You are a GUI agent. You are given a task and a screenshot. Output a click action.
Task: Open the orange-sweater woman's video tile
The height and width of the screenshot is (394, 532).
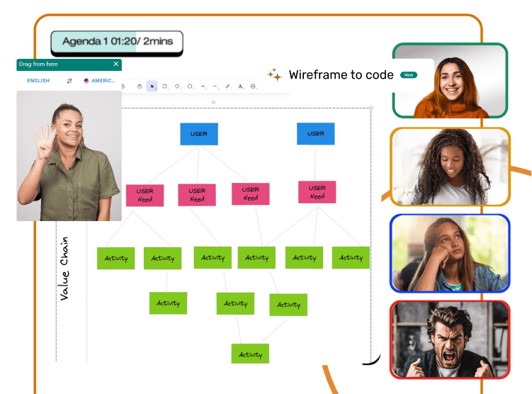coord(450,80)
